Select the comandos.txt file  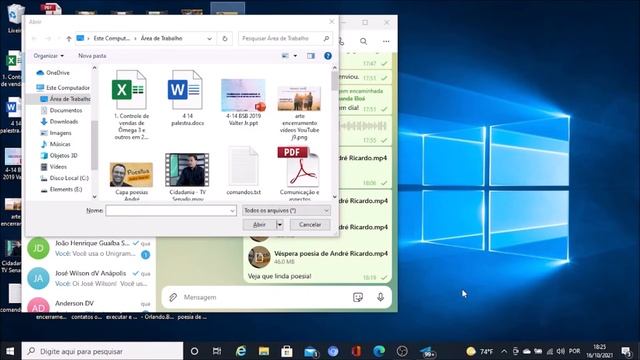tap(243, 171)
